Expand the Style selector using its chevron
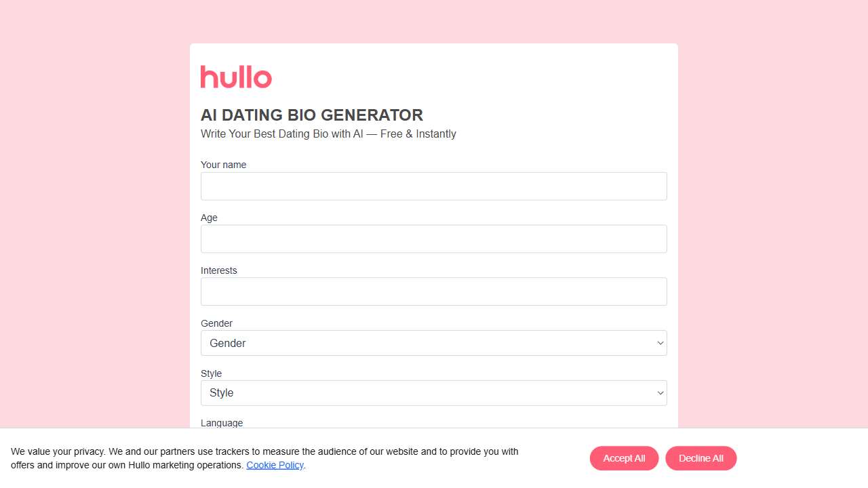The image size is (868, 488). point(660,392)
